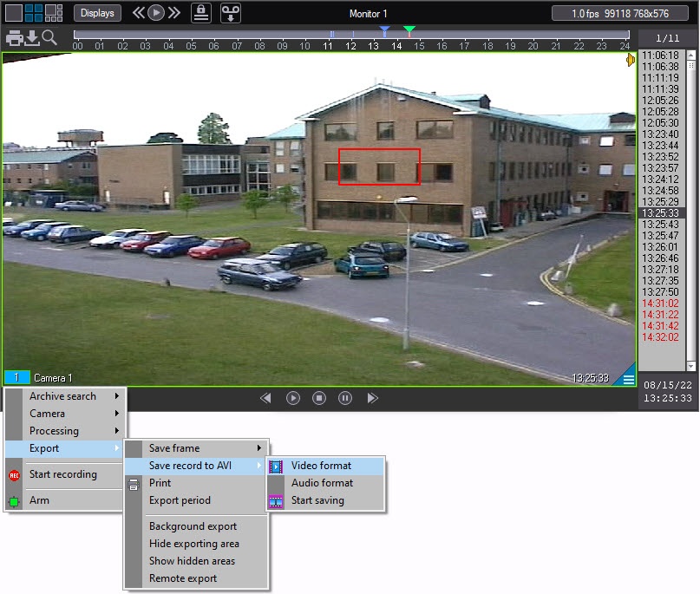Click the print icon above timeline

(15, 38)
